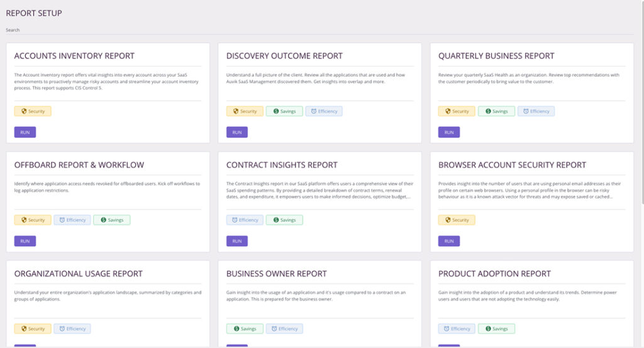Run the Discovery Outcome Report
This screenshot has height=348, width=644.
tap(237, 133)
